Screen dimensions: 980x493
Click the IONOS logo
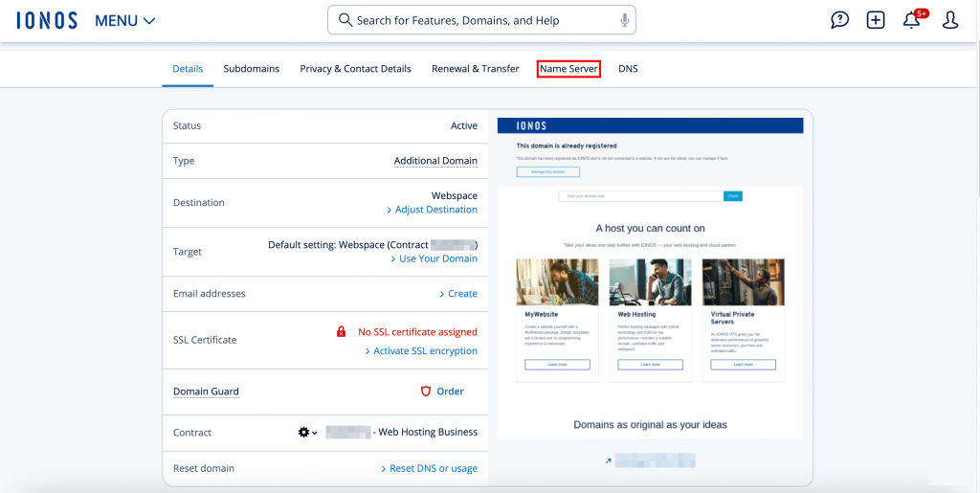tap(47, 20)
